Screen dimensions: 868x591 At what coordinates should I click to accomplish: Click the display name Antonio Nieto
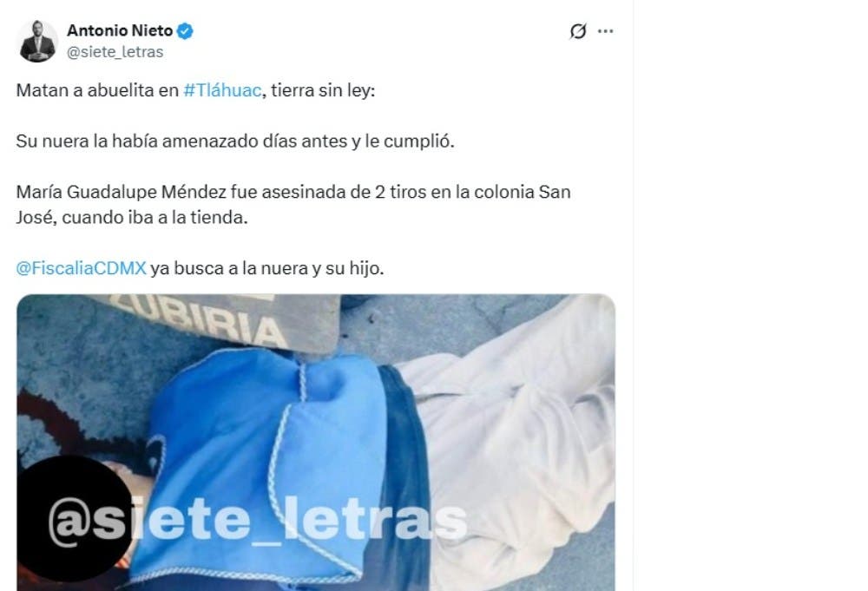tap(120, 31)
